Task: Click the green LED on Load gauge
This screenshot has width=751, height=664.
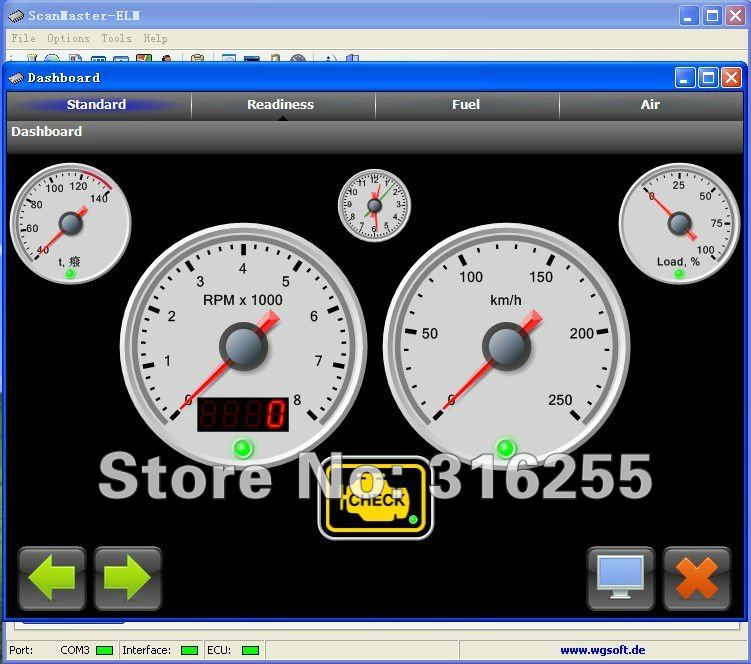Action: pyautogui.click(x=679, y=274)
